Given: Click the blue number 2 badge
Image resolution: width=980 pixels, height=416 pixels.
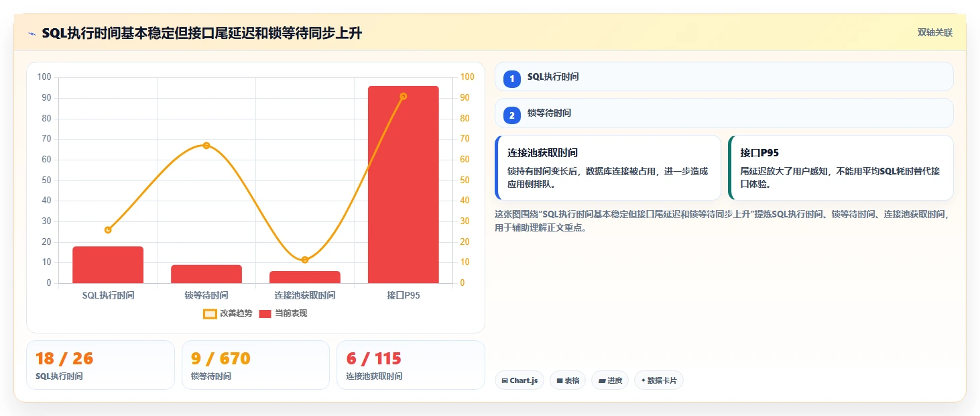Looking at the screenshot, I should pos(512,115).
